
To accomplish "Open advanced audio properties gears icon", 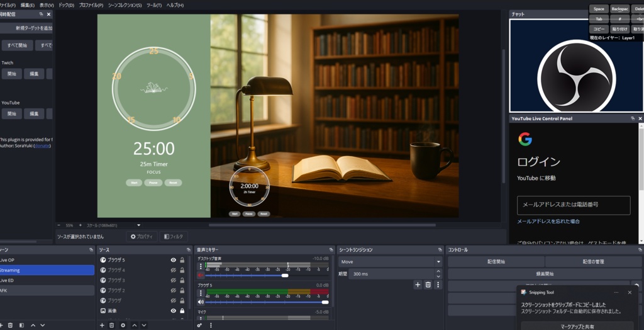I will point(199,325).
